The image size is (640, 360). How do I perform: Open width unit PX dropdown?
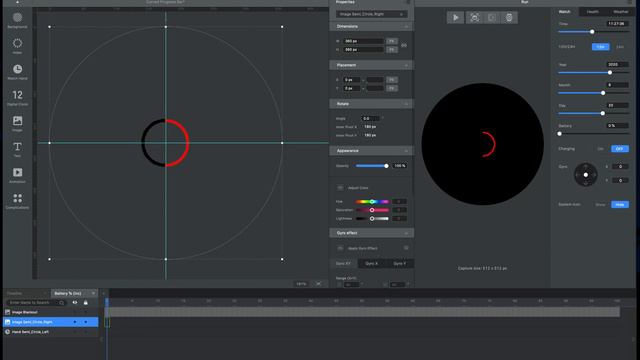click(391, 41)
